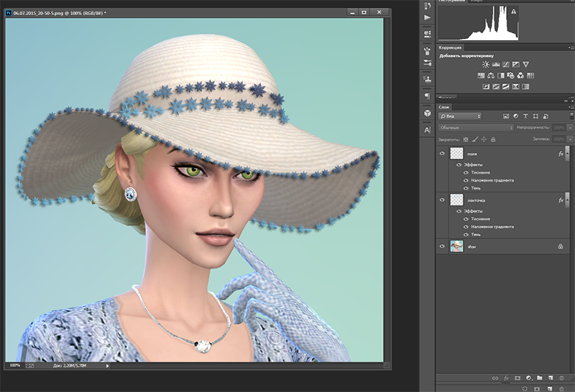Screen dimensions: 575x392
Task: Add an Exposure adjustment
Action: (515, 65)
